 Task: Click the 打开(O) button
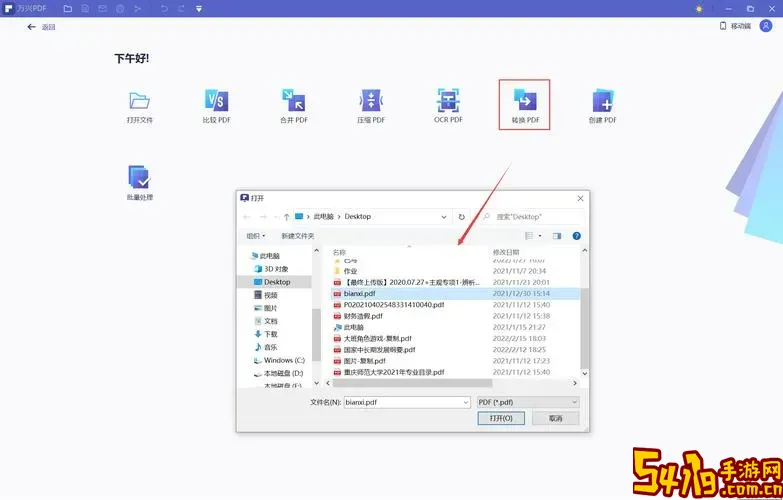pyautogui.click(x=501, y=418)
